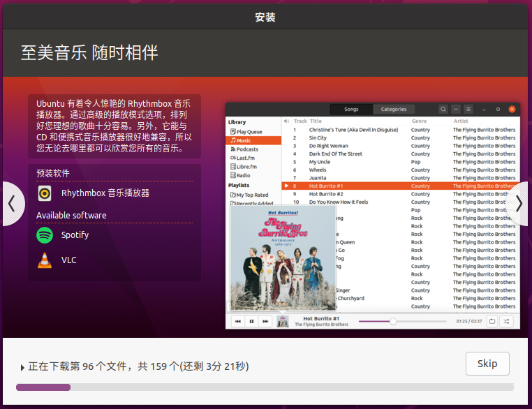Go to the previous slide arrow
The width and height of the screenshot is (532, 409).
[12, 204]
